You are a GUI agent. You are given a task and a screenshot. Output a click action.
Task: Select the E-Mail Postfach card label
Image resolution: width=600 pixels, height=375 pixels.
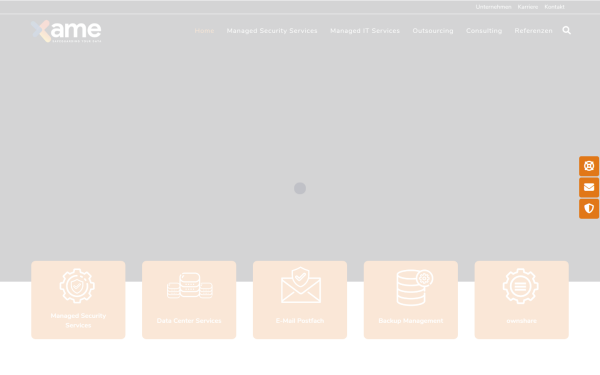pyautogui.click(x=300, y=321)
